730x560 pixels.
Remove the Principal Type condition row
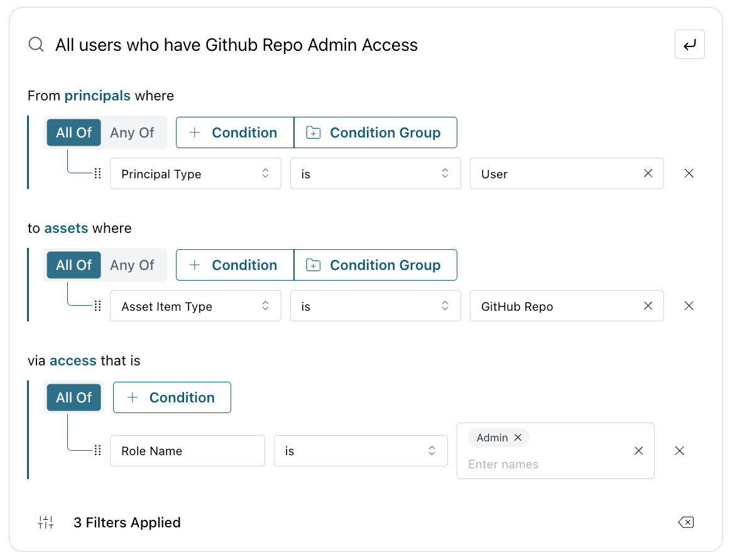689,173
